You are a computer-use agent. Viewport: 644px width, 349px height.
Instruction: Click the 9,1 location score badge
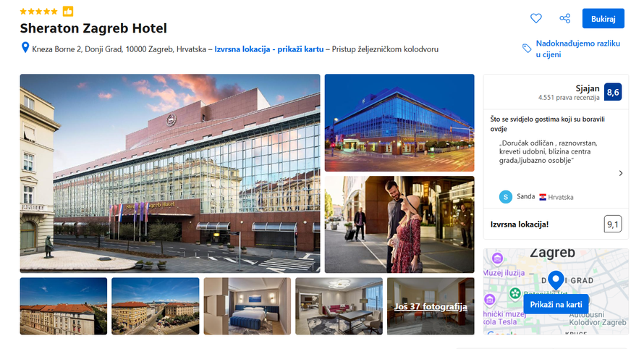613,224
